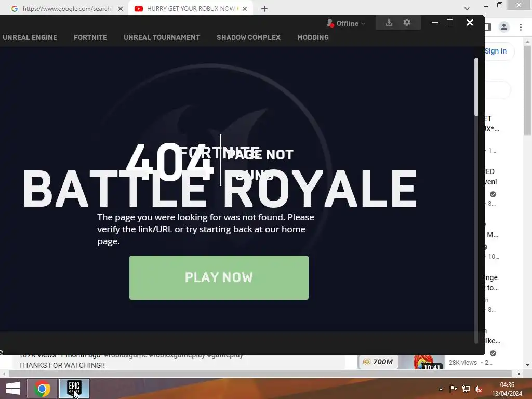The image size is (532, 399).
Task: Click the green Play Now button
Action: click(219, 277)
